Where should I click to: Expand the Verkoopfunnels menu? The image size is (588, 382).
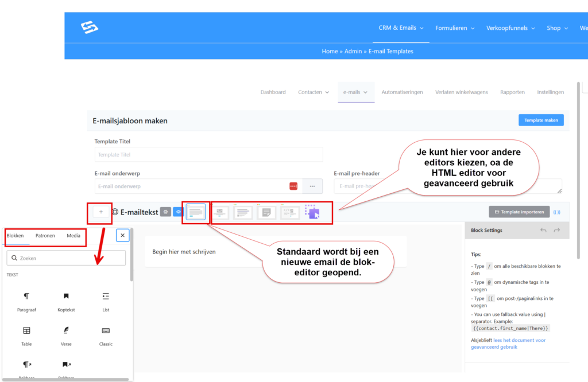(510, 28)
